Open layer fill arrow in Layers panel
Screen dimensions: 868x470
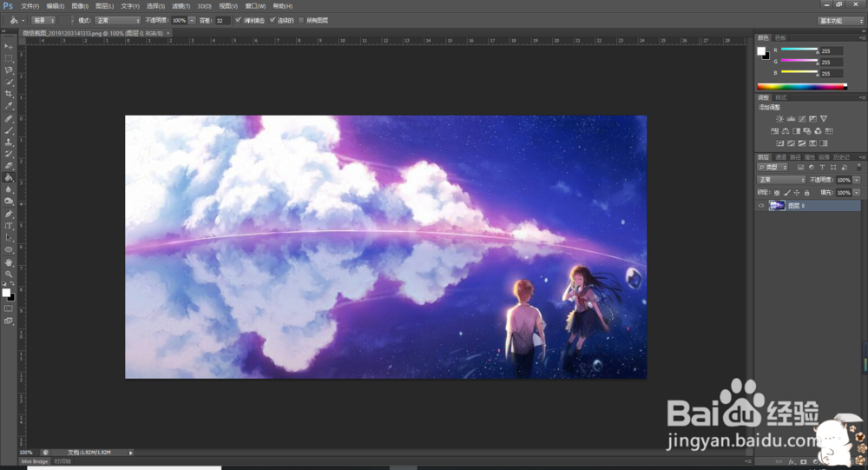pos(857,193)
